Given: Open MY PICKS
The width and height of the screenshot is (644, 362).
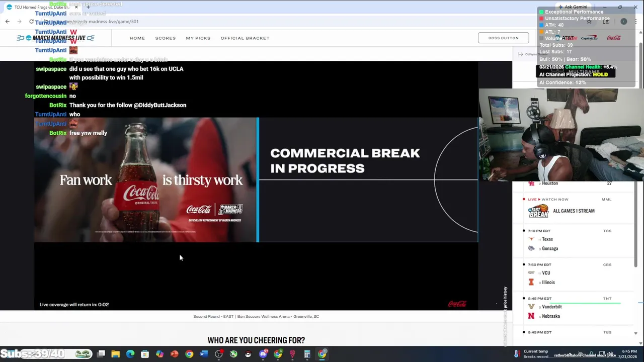Looking at the screenshot, I should click(x=198, y=38).
